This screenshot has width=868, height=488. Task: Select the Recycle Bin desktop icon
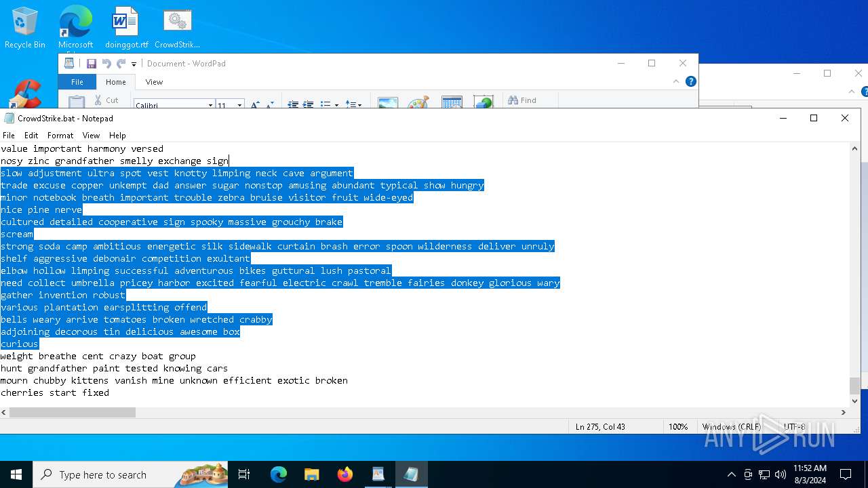click(x=25, y=28)
